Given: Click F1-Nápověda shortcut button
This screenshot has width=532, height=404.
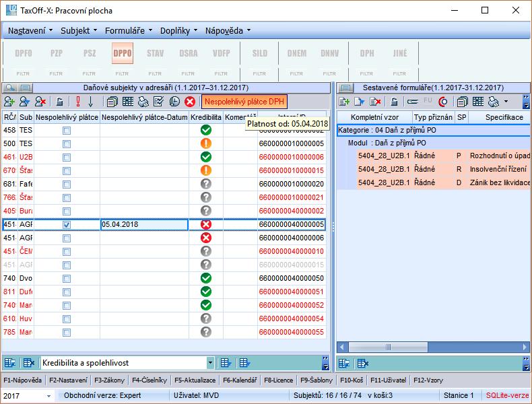Looking at the screenshot, I should [x=22, y=380].
